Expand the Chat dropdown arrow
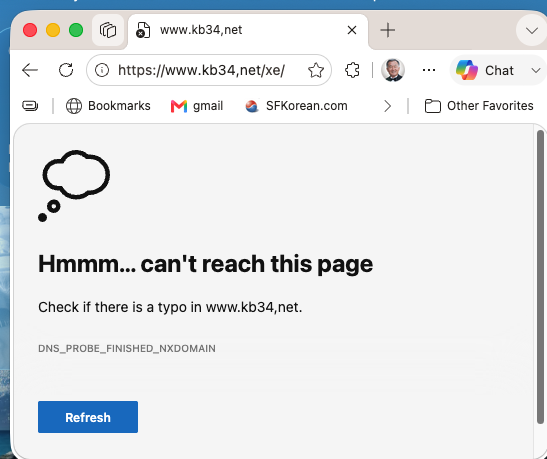This screenshot has width=547, height=459. point(536,70)
